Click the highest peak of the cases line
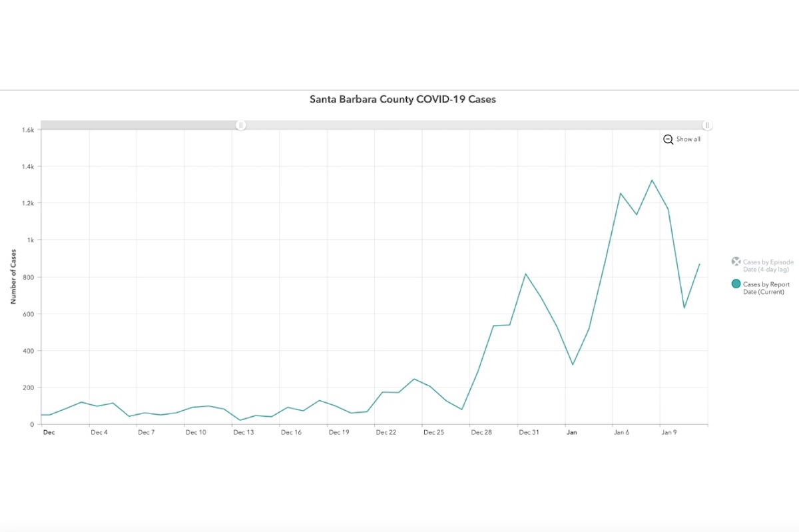 click(x=652, y=180)
